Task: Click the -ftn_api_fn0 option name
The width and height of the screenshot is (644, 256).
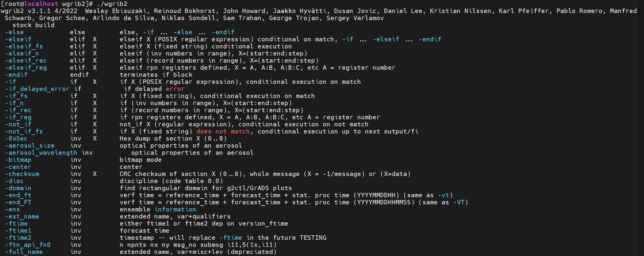Action: [28, 245]
